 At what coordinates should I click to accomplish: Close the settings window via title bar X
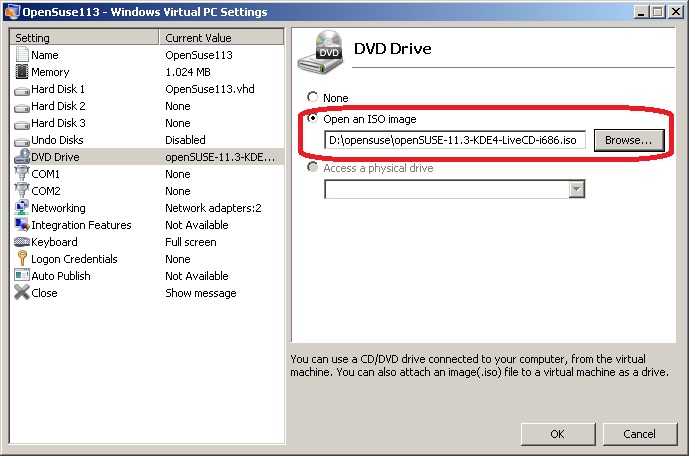click(676, 12)
